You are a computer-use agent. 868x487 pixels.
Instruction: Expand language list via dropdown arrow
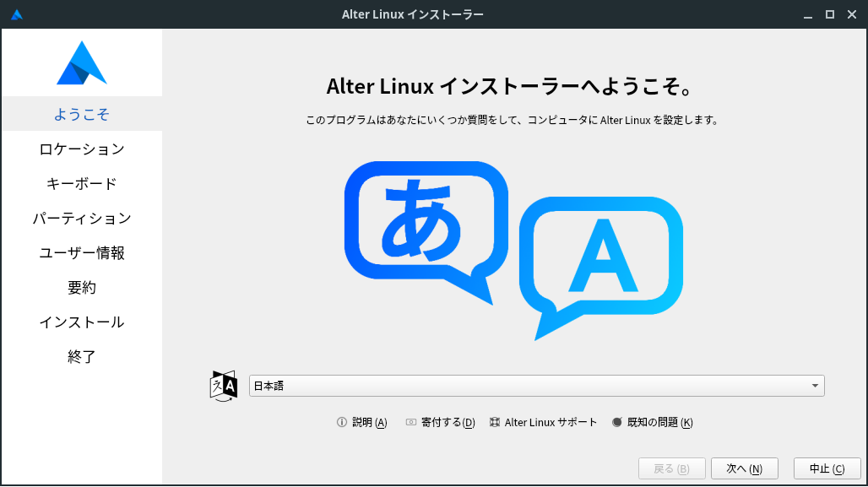[815, 386]
